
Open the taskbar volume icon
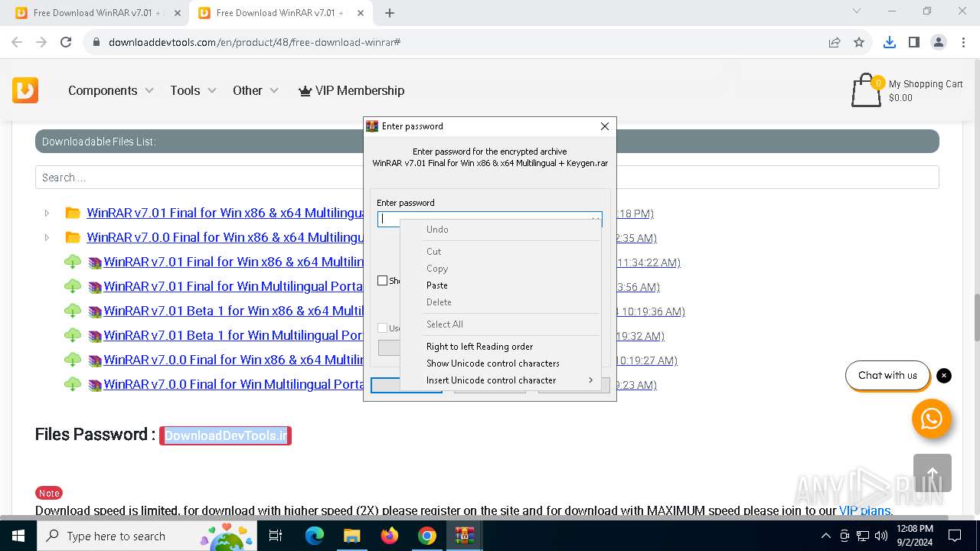(x=880, y=536)
